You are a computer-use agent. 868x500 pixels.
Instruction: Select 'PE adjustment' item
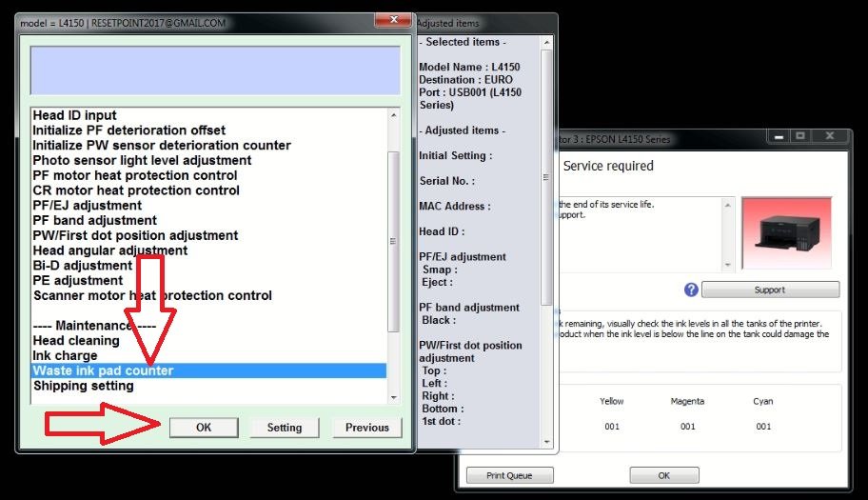(77, 280)
